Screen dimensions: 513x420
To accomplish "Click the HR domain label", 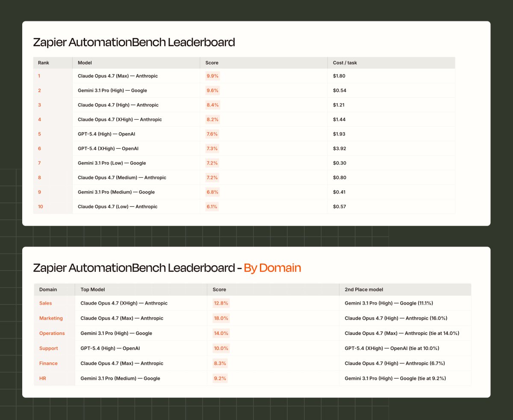I will 42,379.
